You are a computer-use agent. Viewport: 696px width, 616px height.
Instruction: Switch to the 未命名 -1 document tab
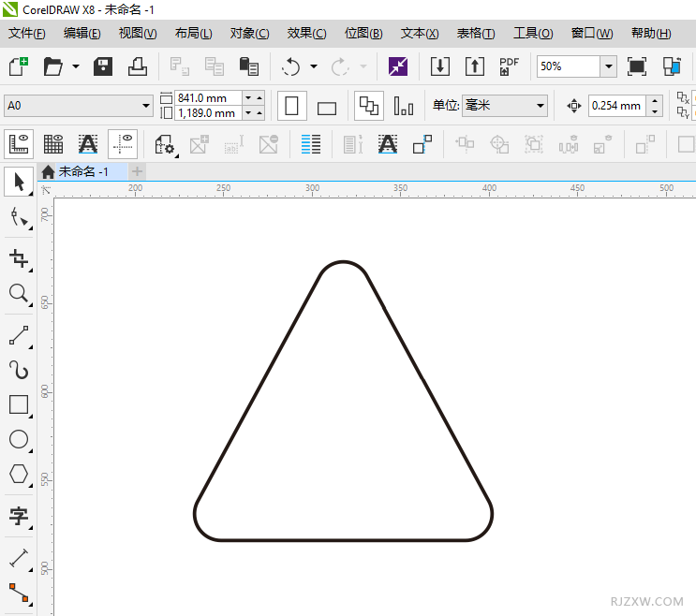(82, 171)
